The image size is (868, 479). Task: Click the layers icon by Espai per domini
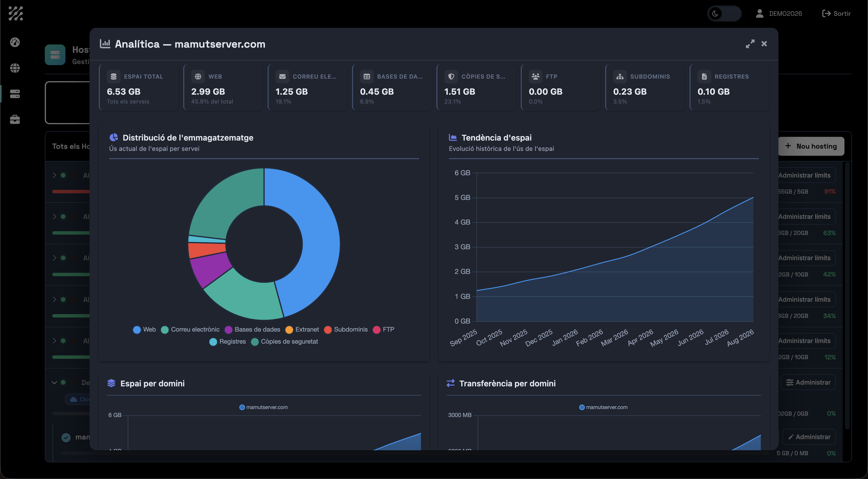(x=111, y=383)
